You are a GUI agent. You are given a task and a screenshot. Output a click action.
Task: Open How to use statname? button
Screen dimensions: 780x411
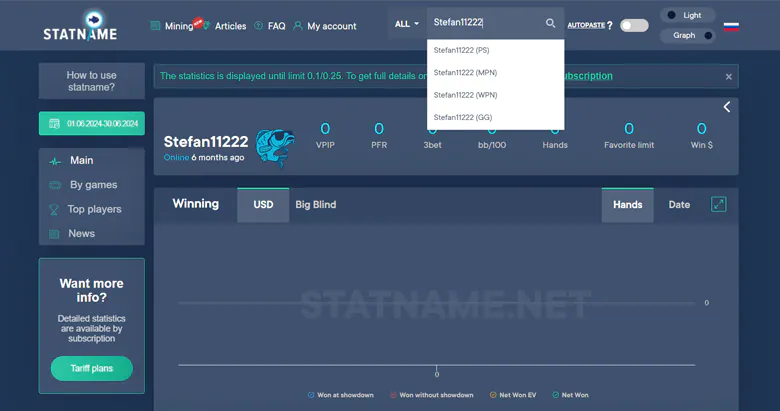pyautogui.click(x=92, y=81)
